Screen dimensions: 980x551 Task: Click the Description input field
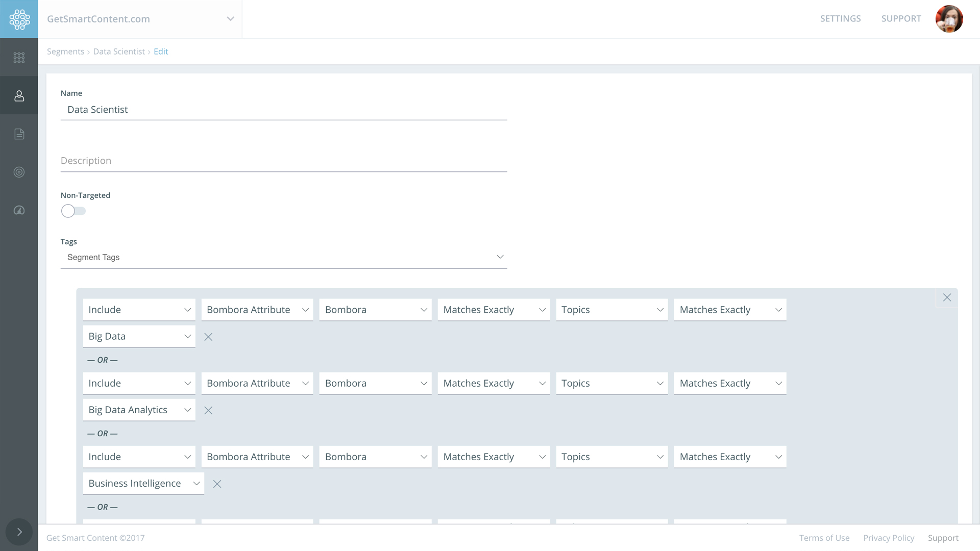(x=284, y=161)
